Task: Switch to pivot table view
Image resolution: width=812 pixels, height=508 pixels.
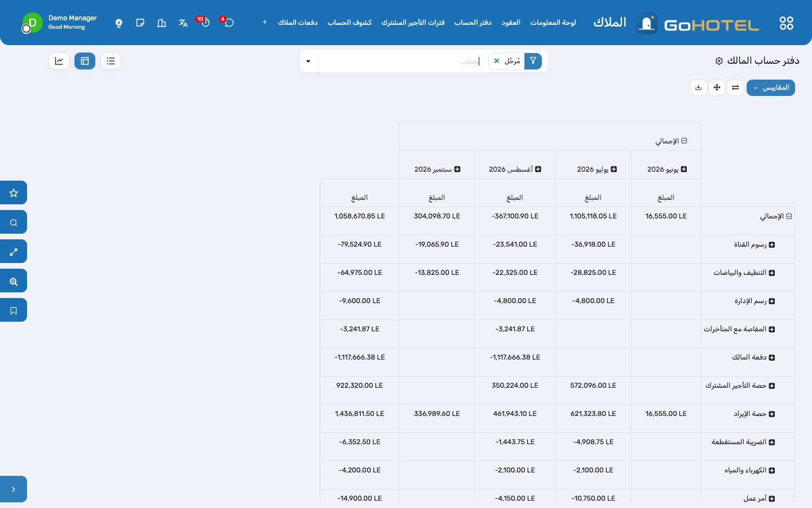Action: 85,61
